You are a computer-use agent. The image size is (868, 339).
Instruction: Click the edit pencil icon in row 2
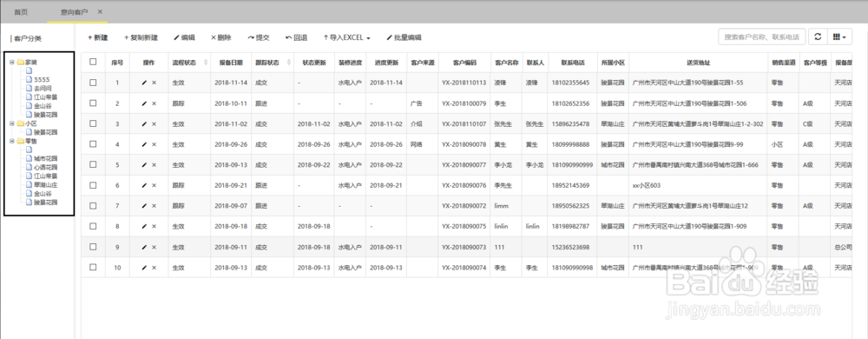tap(144, 103)
